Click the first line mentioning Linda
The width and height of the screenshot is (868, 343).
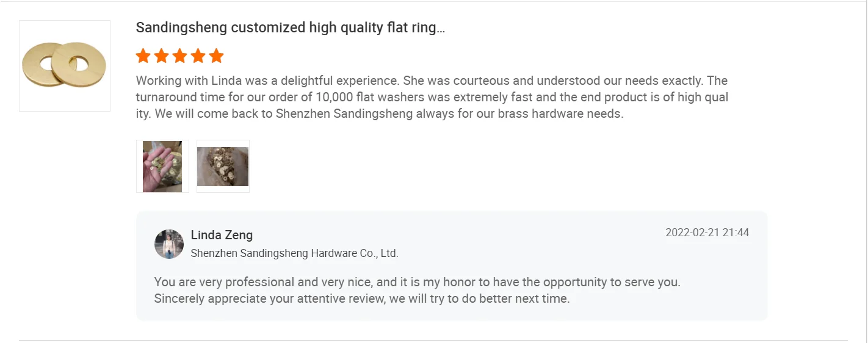(432, 81)
